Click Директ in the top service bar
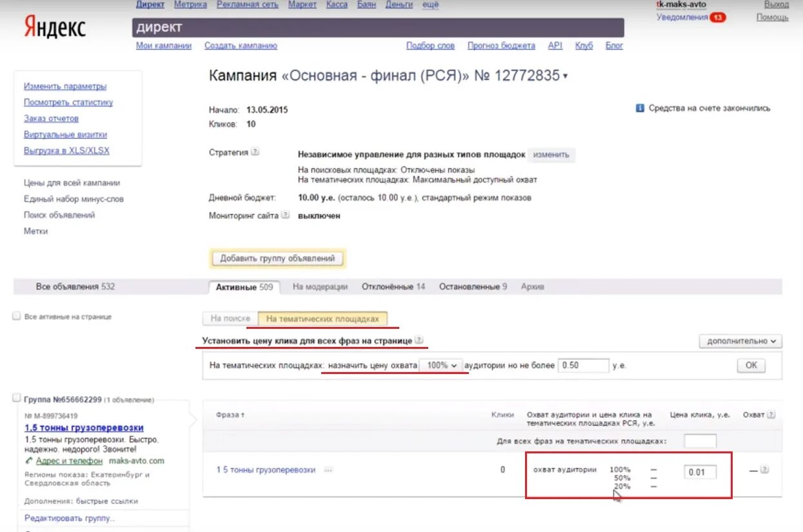The height and width of the screenshot is (532, 803). click(150, 5)
